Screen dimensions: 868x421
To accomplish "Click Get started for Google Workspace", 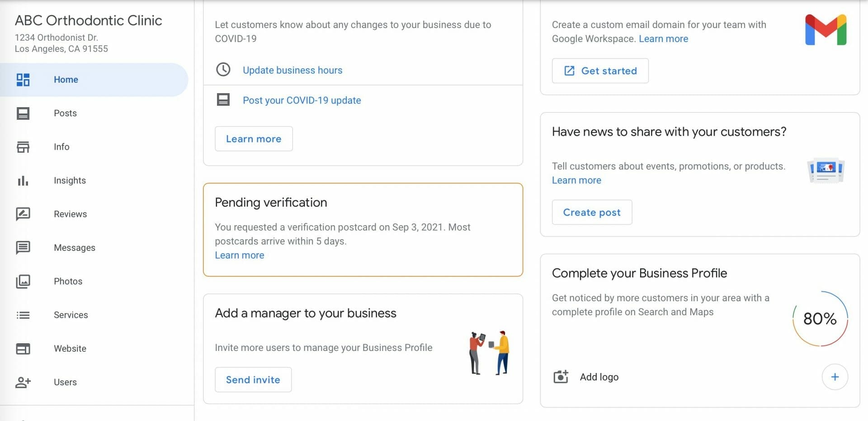I will pos(600,71).
